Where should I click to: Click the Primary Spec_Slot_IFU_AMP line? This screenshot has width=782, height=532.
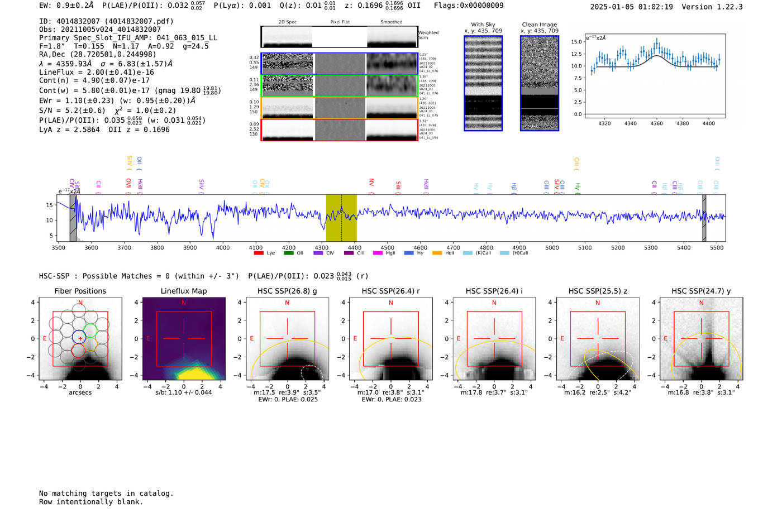click(x=128, y=38)
